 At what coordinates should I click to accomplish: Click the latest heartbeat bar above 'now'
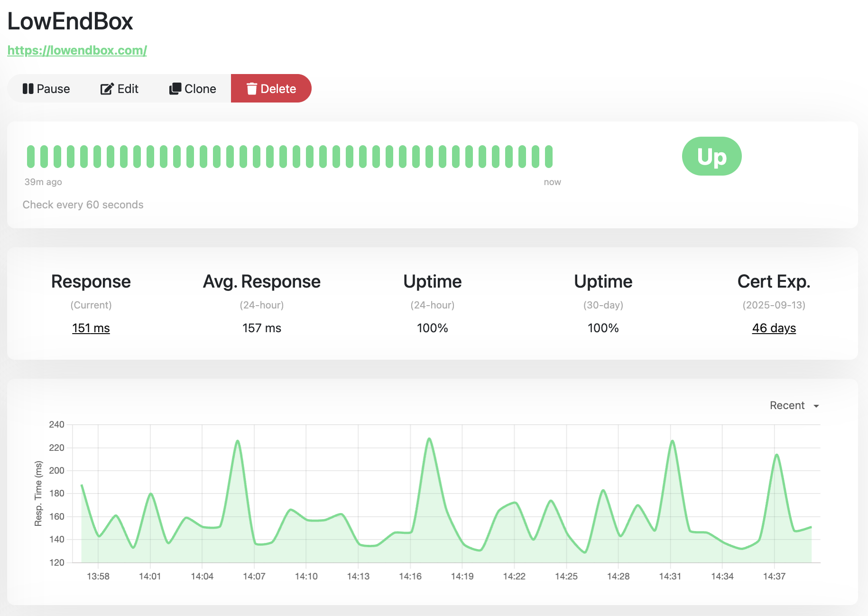[549, 157]
